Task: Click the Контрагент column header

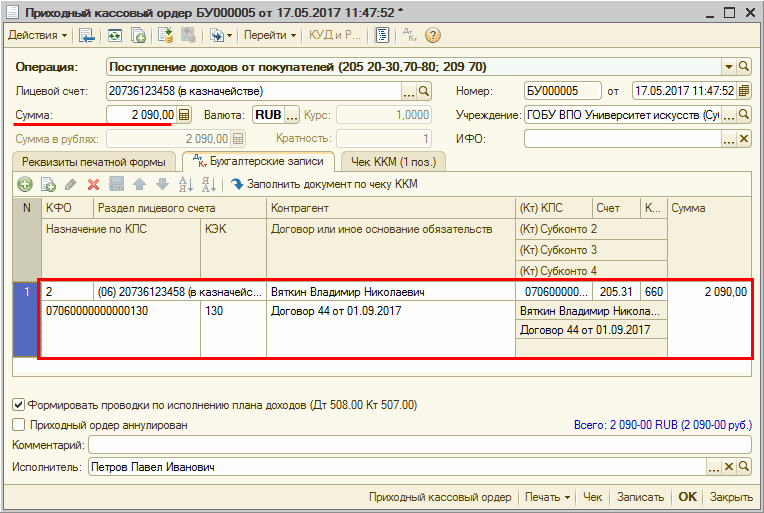Action: (x=391, y=208)
